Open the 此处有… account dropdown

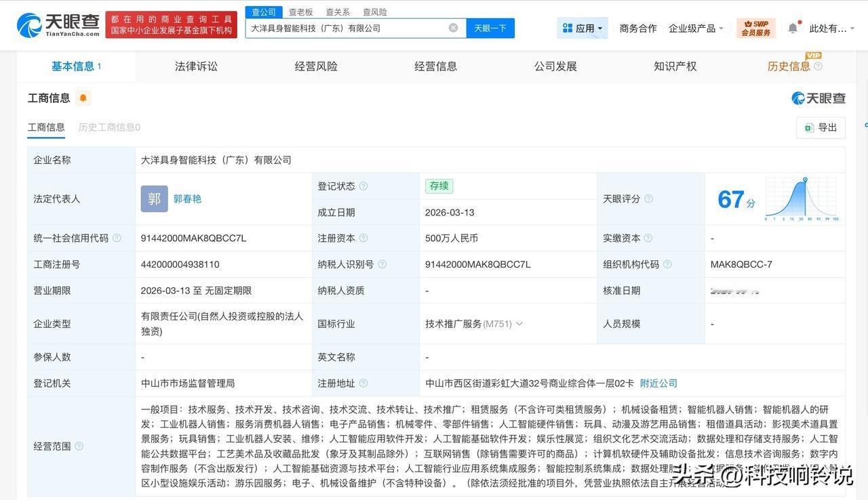coord(832,28)
